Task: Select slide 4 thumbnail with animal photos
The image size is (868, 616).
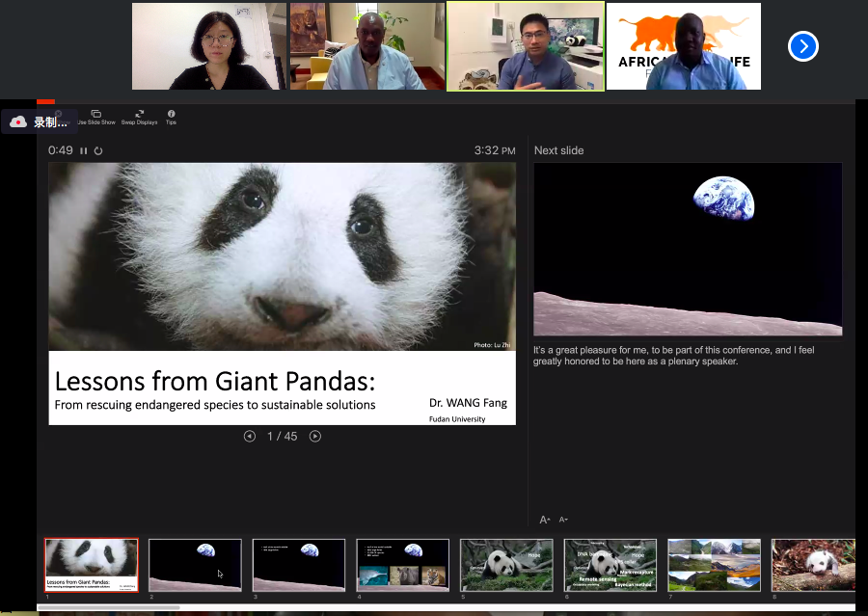Action: pos(402,565)
